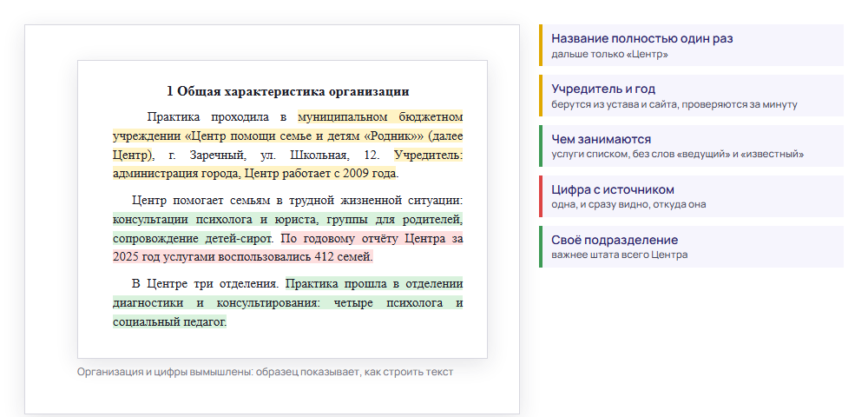This screenshot has width=868, height=417.
Task: Click heading '1 Общая характеристика организации'
Action: click(x=288, y=91)
